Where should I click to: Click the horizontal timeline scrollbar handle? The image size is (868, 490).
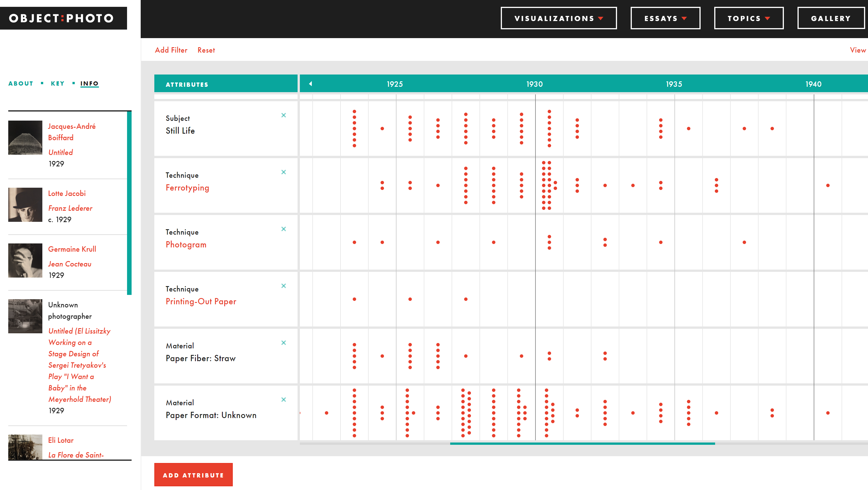(x=582, y=443)
